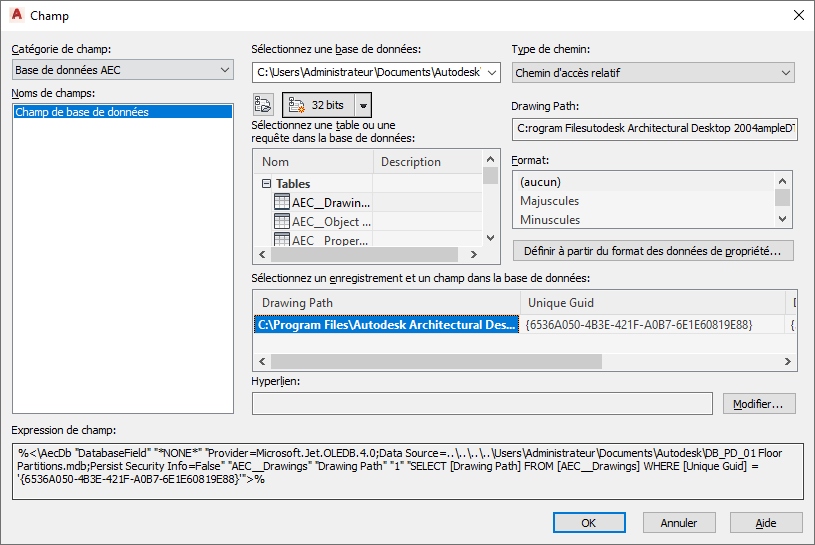Click the Description column header
Viewport: 815px width, 545px height.
[x=428, y=162]
